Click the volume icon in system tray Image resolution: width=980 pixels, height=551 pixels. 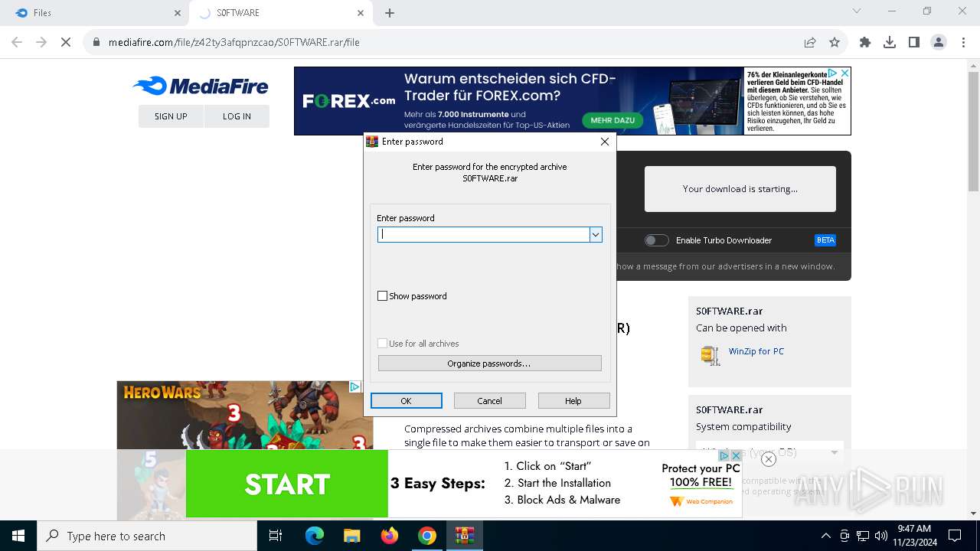(x=881, y=536)
